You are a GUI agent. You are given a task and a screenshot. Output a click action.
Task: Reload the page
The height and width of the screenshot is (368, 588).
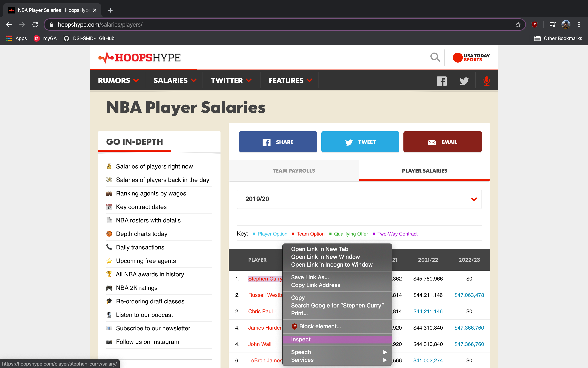pos(35,25)
